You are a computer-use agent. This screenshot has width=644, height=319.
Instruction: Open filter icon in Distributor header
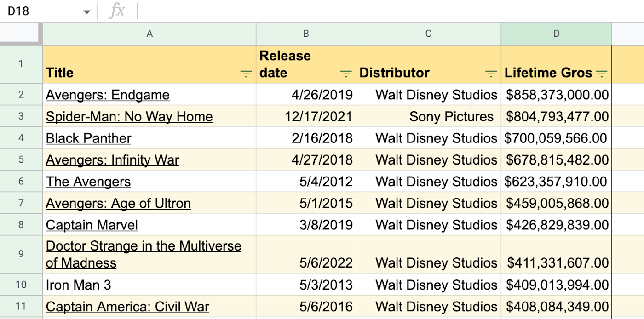click(491, 74)
